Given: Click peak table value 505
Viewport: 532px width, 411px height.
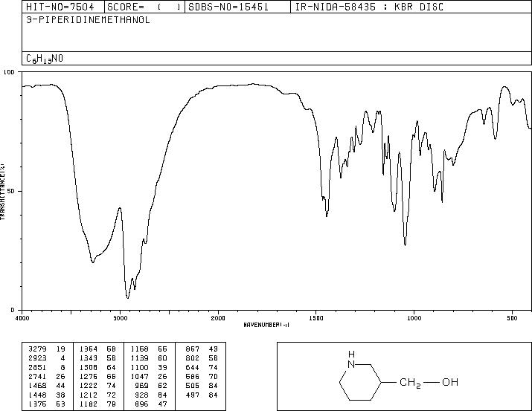Looking at the screenshot, I should [x=193, y=386].
